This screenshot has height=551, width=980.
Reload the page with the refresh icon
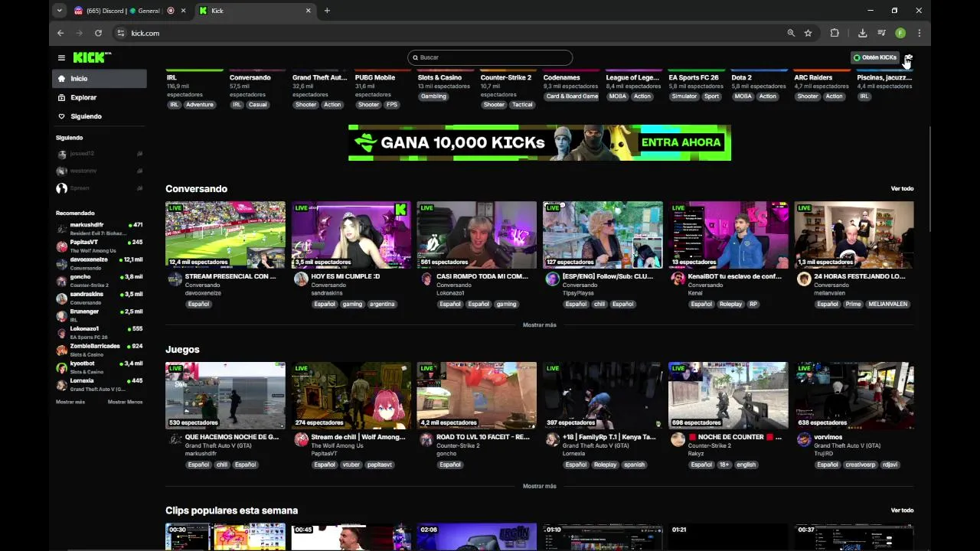[98, 33]
